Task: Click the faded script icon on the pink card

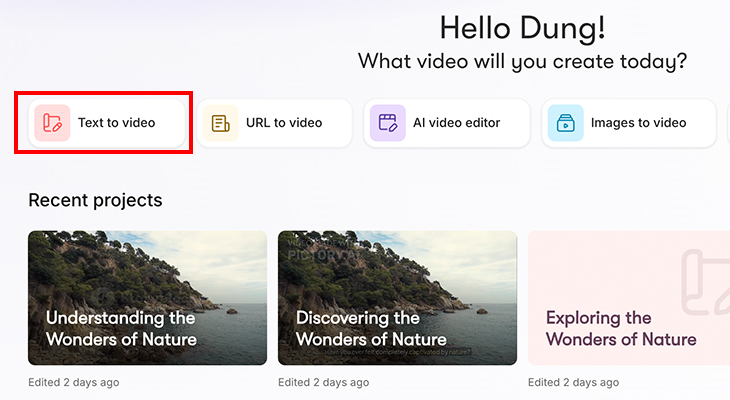Action: click(704, 282)
